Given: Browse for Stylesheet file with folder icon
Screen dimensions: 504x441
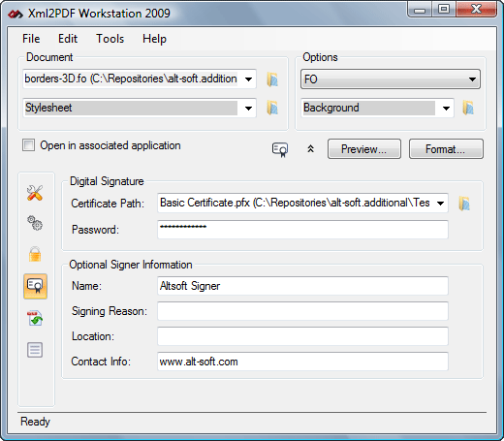Looking at the screenshot, I should click(x=272, y=108).
